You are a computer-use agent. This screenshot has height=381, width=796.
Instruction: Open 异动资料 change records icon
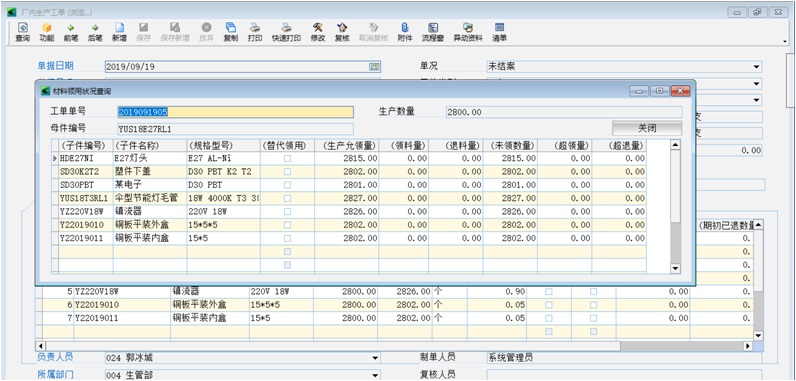point(468,32)
